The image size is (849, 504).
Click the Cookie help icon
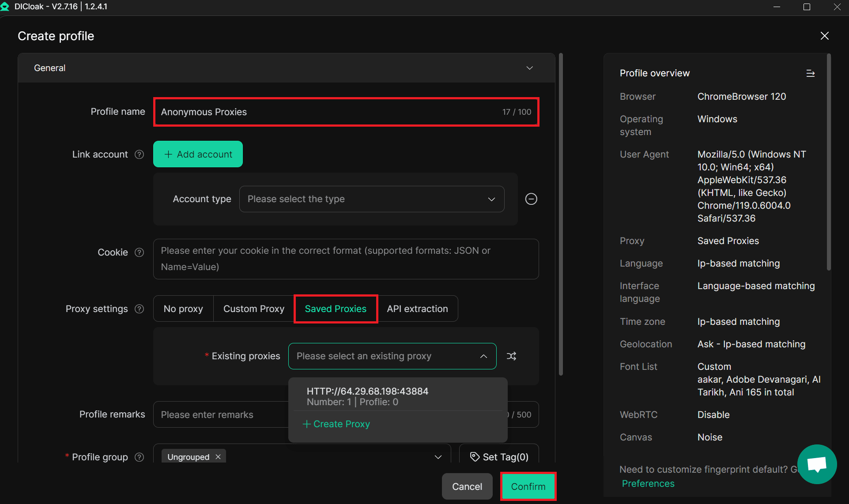pos(139,252)
